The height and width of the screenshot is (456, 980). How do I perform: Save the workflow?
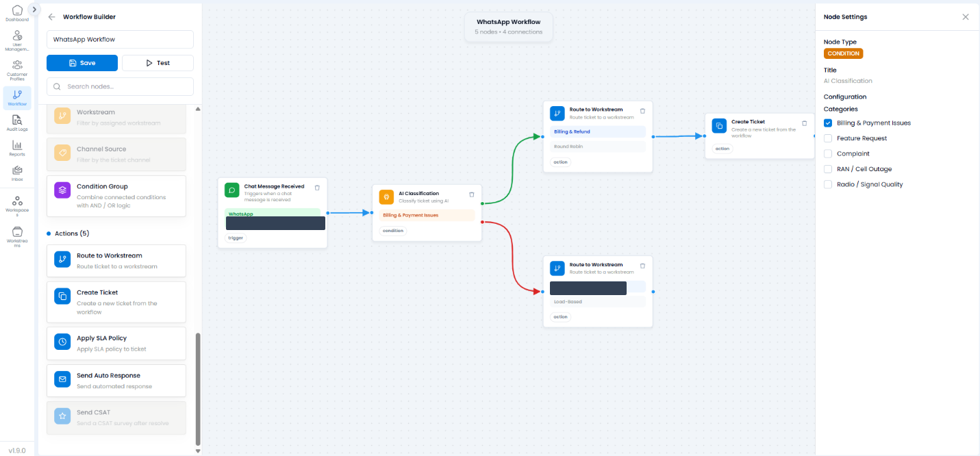point(82,63)
